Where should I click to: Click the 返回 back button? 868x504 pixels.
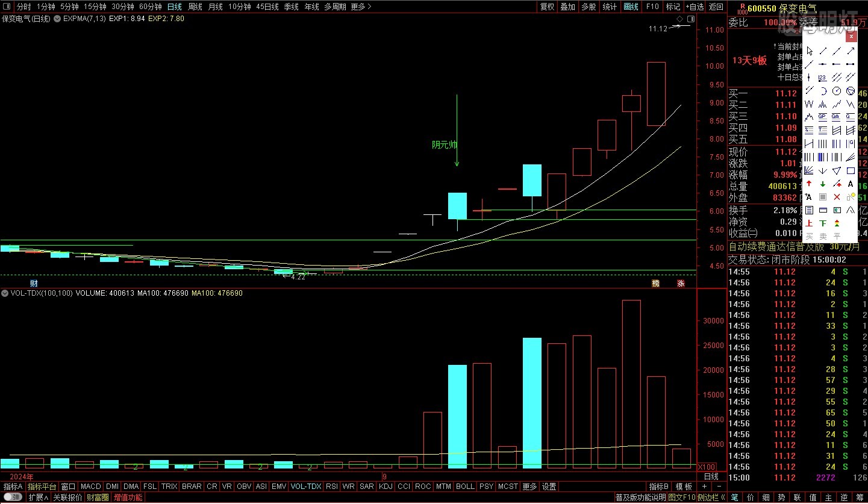pyautogui.click(x=716, y=7)
